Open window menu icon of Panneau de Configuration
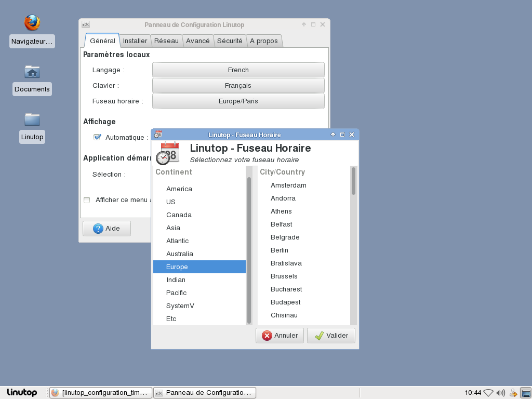Image resolution: width=532 pixels, height=399 pixels. pyautogui.click(x=86, y=24)
